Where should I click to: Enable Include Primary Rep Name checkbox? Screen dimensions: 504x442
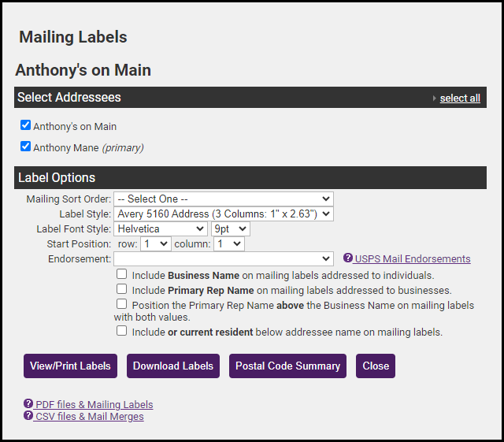pos(122,289)
